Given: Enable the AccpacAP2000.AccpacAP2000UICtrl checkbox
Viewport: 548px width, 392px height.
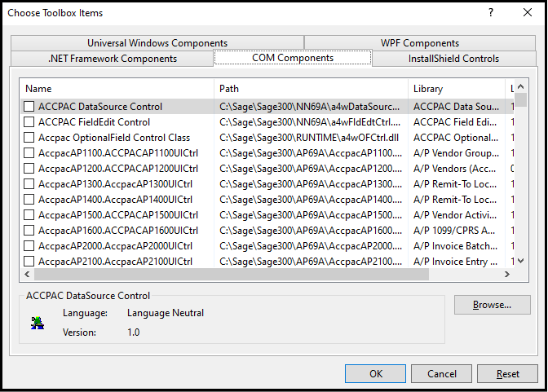Looking at the screenshot, I should pos(29,246).
